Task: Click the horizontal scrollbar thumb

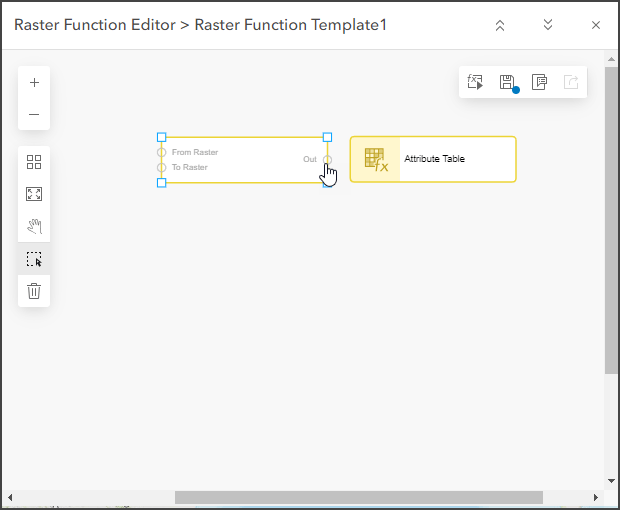Action: pos(358,497)
